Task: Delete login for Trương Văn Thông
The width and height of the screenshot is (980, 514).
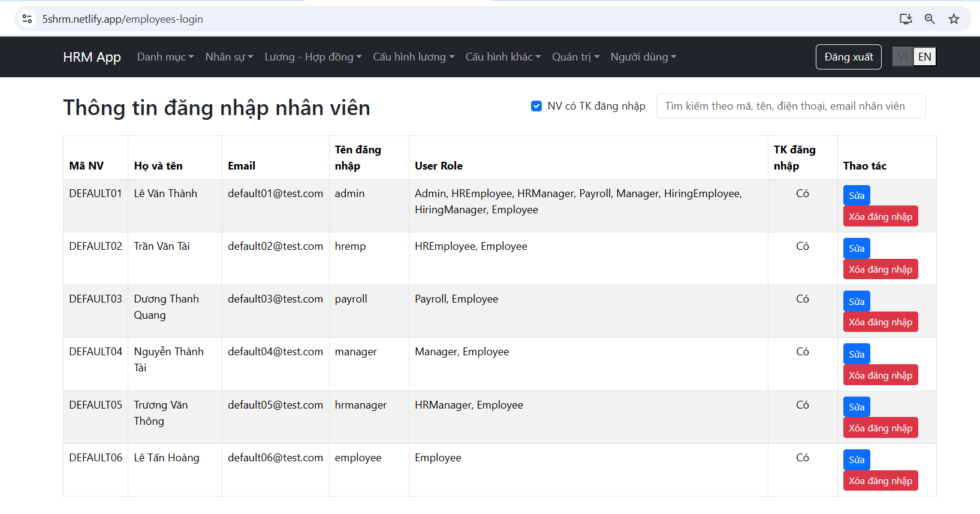Action: (881, 428)
